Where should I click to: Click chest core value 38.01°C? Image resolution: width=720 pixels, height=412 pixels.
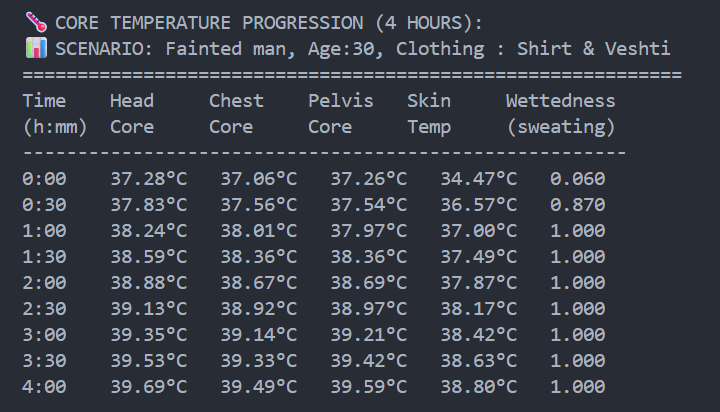(258, 231)
